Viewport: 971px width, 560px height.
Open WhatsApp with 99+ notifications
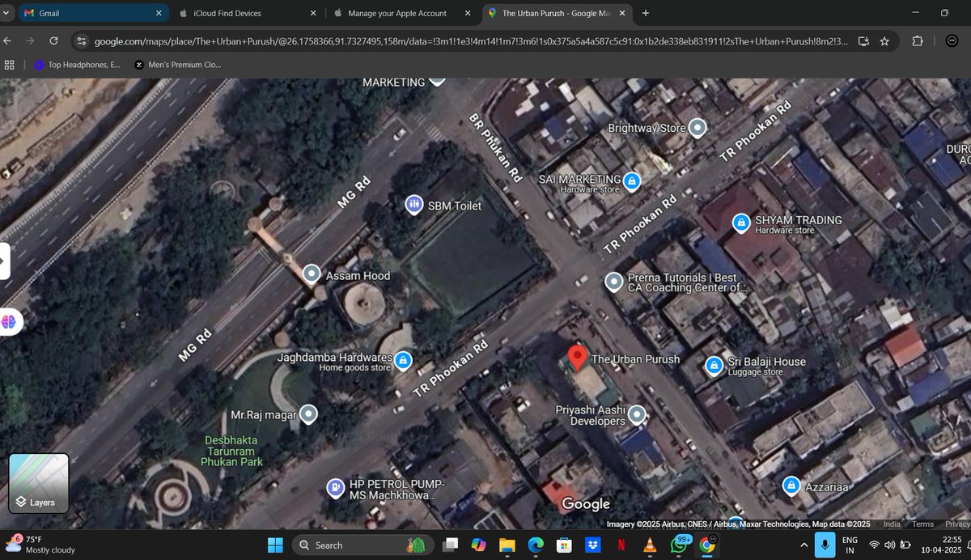pos(679,545)
